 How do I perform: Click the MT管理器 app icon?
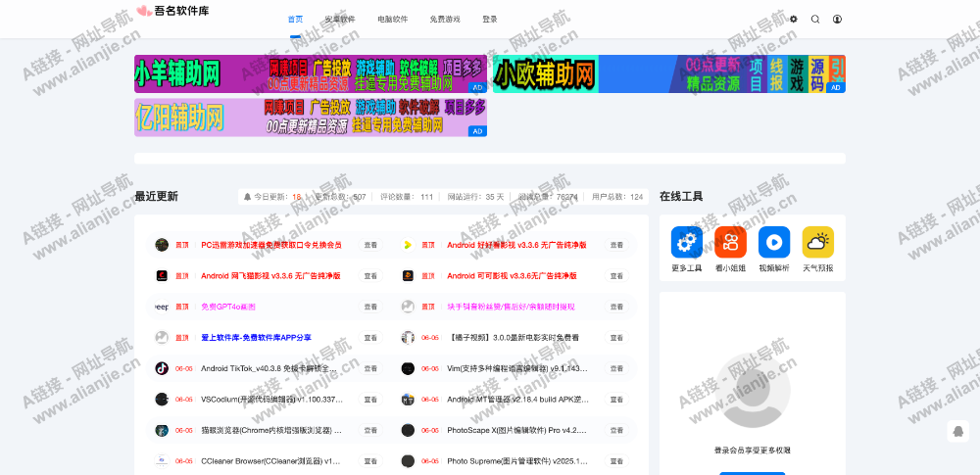[408, 400]
